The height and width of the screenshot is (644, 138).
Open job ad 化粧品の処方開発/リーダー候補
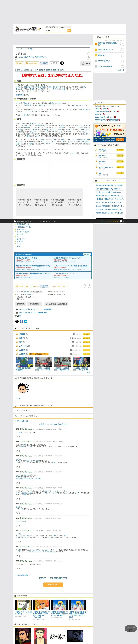tap(26, 258)
